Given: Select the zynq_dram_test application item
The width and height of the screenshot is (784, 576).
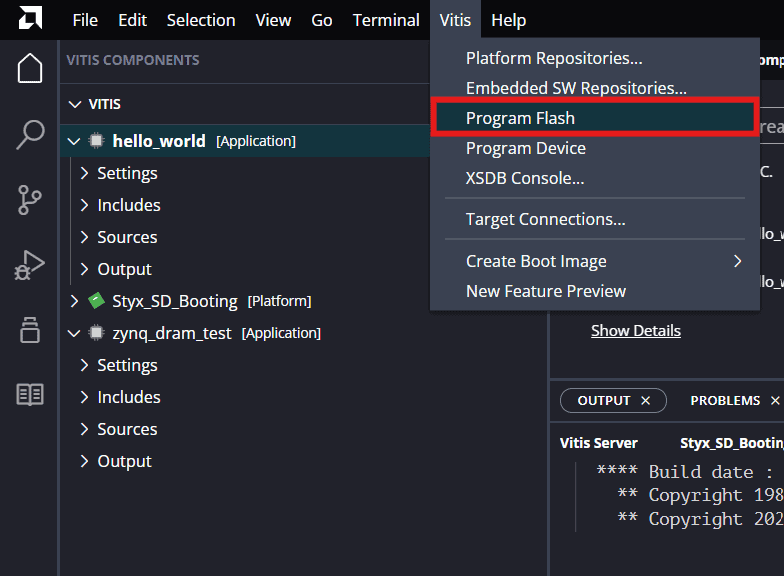Looking at the screenshot, I should pos(172,333).
